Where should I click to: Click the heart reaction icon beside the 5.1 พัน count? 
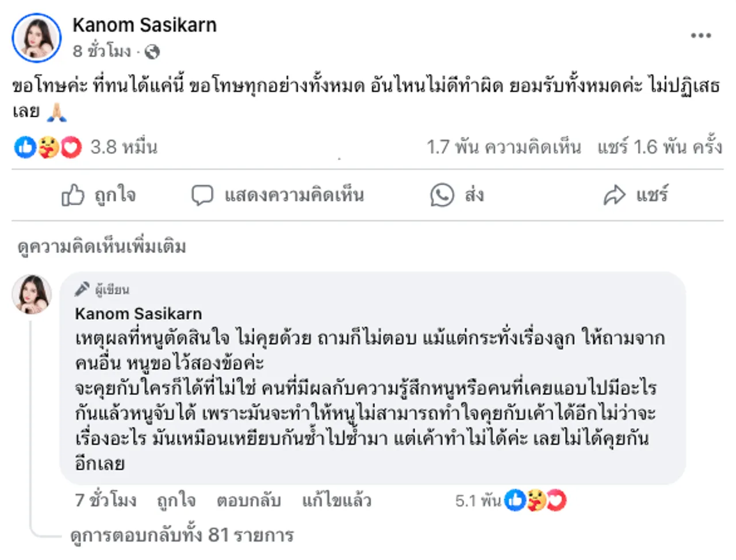point(555,500)
